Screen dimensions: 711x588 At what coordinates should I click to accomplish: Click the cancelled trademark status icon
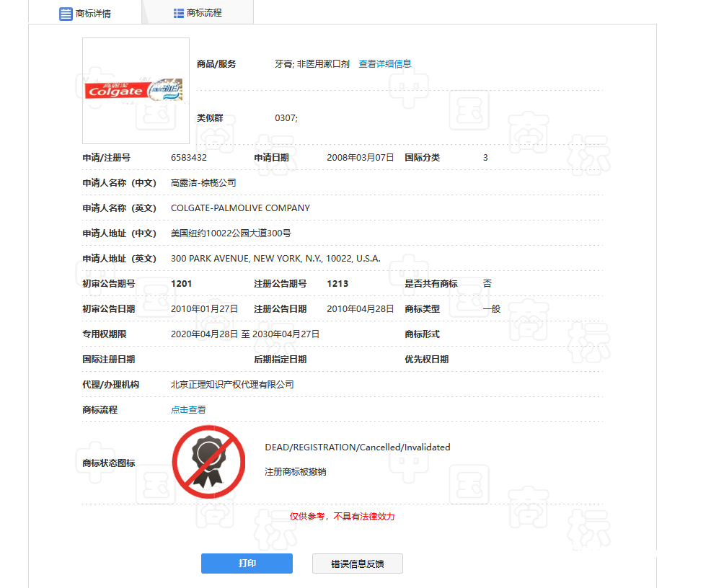pos(208,462)
